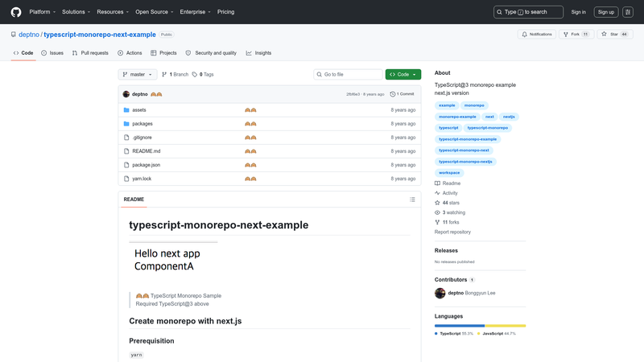
Task: Open the appearance settings icon in header
Action: 628,12
